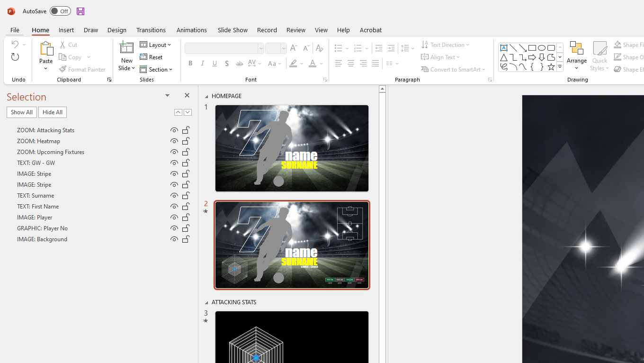644x363 pixels.
Task: Click the Format Painter brush icon
Action: pyautogui.click(x=63, y=69)
